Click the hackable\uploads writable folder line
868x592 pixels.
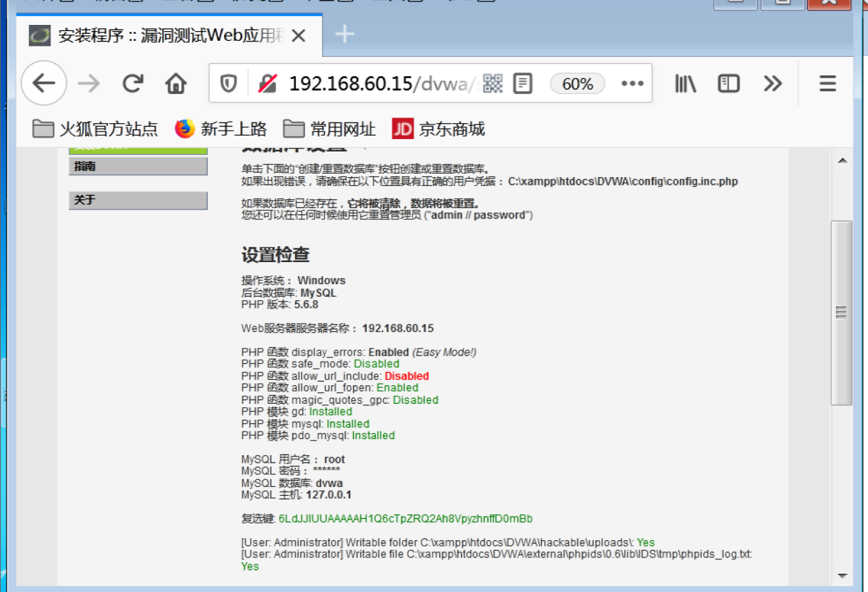[x=448, y=543]
